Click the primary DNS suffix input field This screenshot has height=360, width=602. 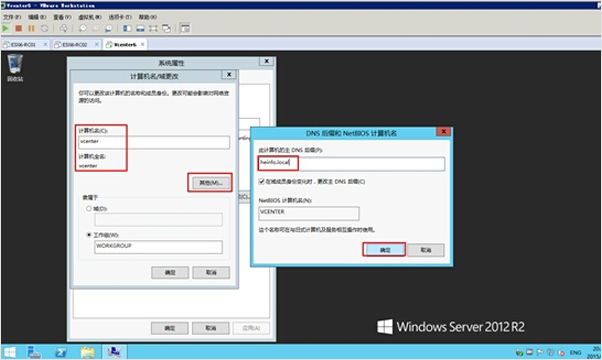point(351,164)
